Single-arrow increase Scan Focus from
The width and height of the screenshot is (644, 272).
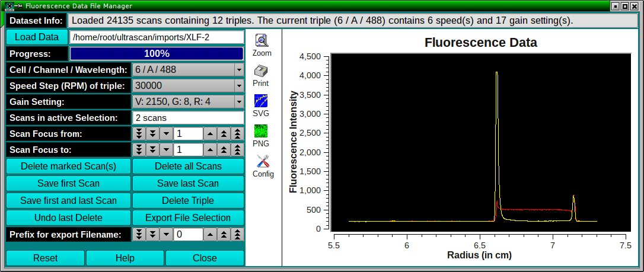pos(211,134)
